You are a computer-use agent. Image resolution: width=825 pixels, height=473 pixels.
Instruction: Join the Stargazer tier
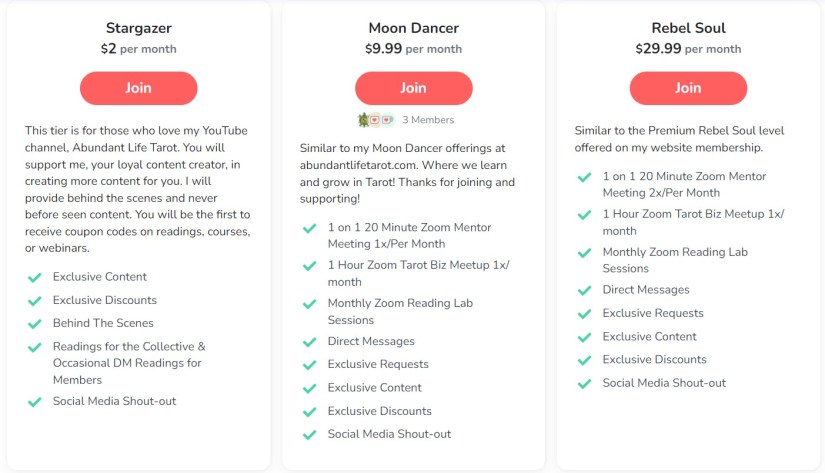pyautogui.click(x=138, y=88)
